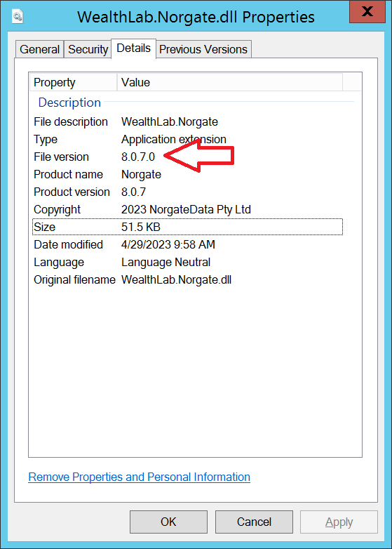Image resolution: width=392 pixels, height=549 pixels.
Task: Click the Value column header
Action: [x=230, y=82]
